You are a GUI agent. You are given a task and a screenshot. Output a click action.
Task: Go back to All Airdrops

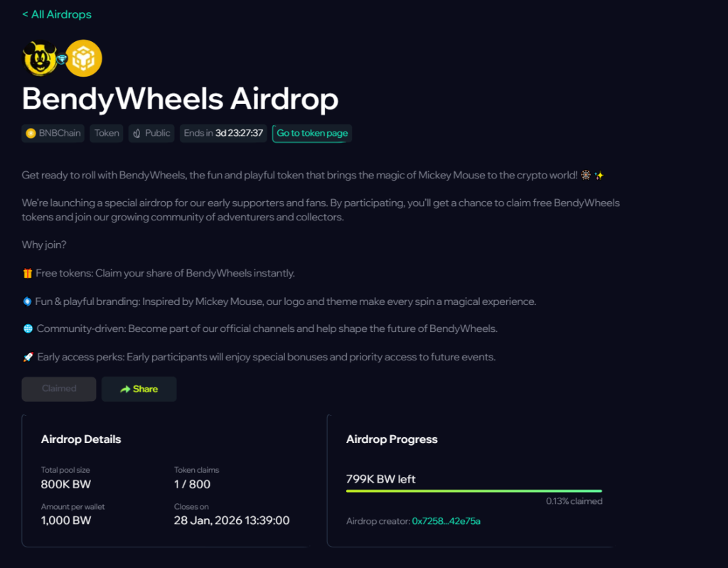coord(57,14)
